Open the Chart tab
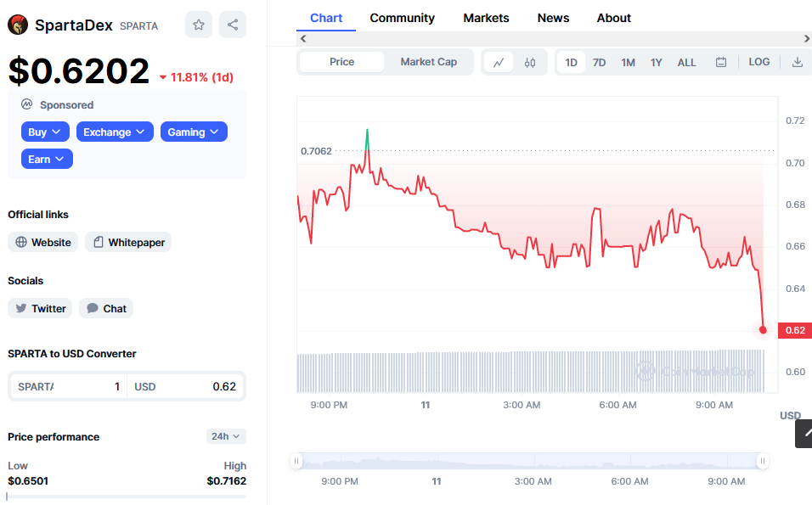812x505 pixels. point(326,18)
